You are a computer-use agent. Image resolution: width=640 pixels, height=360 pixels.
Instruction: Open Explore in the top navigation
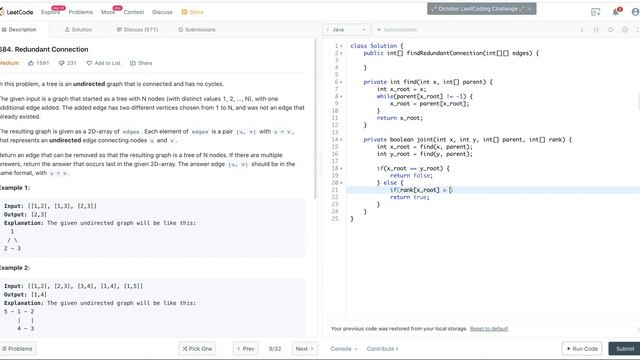51,12
